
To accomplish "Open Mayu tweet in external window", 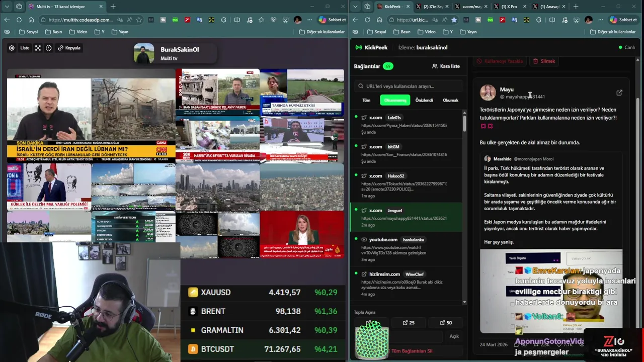I will point(619,93).
